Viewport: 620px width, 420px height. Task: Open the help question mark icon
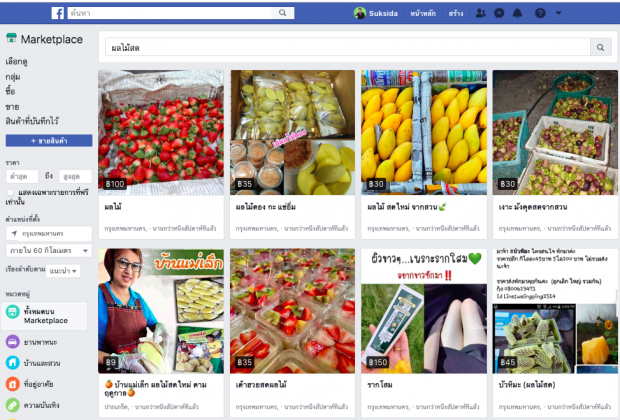[540, 13]
